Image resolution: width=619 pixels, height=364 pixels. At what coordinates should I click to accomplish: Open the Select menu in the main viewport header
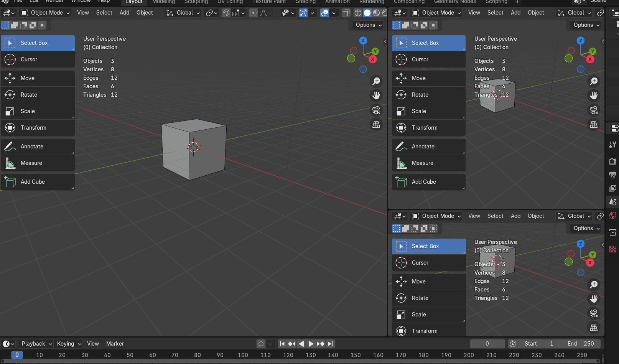tap(104, 13)
